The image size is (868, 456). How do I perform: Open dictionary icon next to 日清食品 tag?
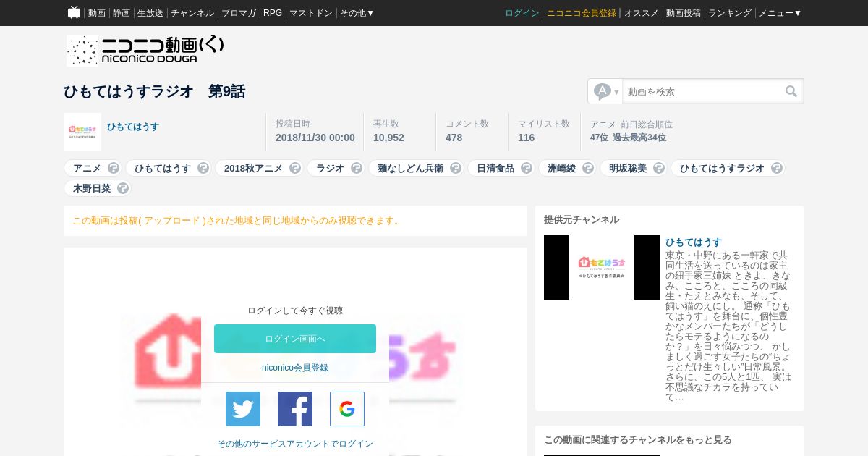click(527, 168)
